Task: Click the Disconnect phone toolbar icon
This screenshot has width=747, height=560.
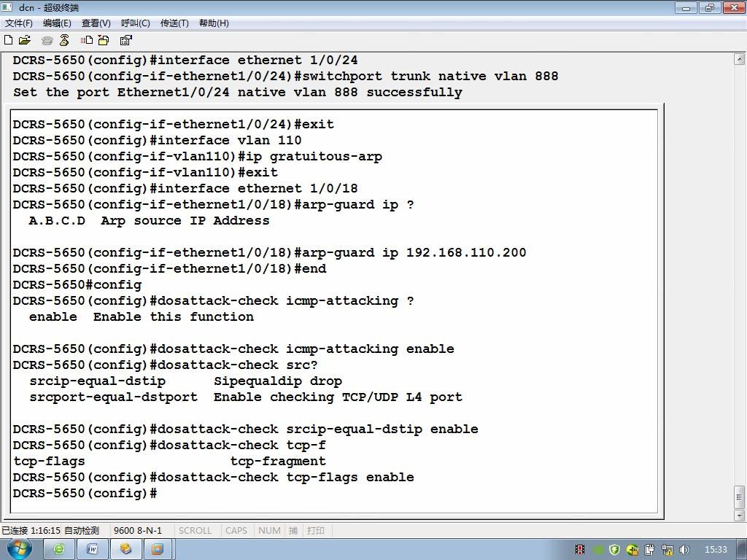Action: click(64, 40)
